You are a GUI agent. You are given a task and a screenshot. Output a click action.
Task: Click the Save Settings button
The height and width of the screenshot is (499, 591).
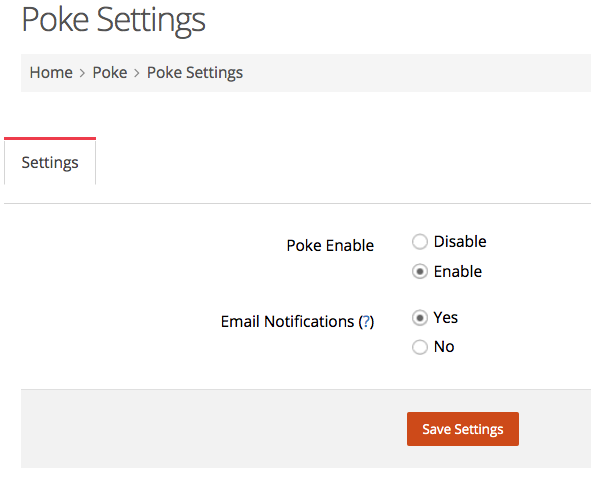click(x=462, y=429)
